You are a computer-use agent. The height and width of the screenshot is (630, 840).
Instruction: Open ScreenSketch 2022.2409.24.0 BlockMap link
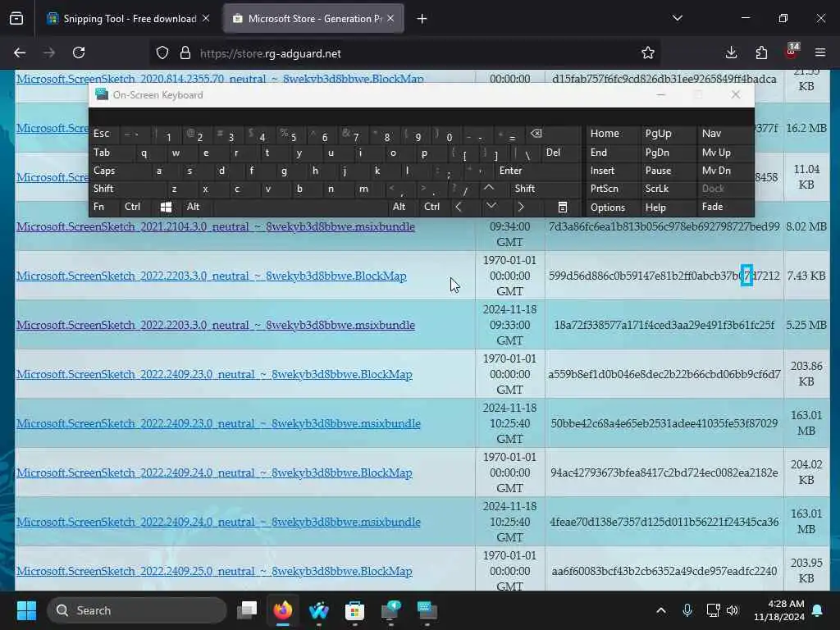coord(214,473)
